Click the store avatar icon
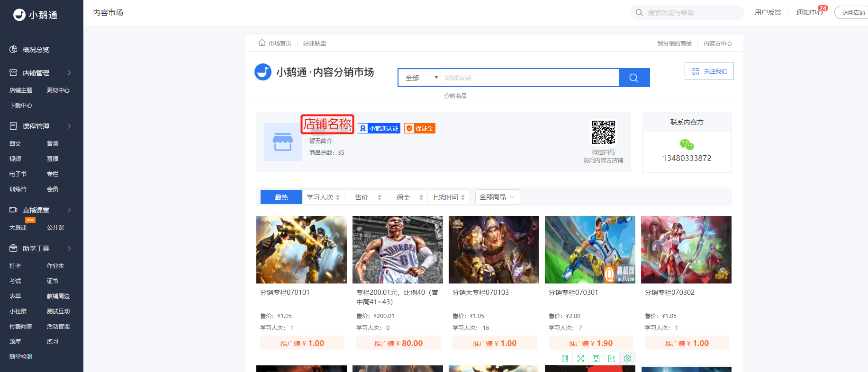The height and width of the screenshot is (372, 868). click(x=283, y=142)
